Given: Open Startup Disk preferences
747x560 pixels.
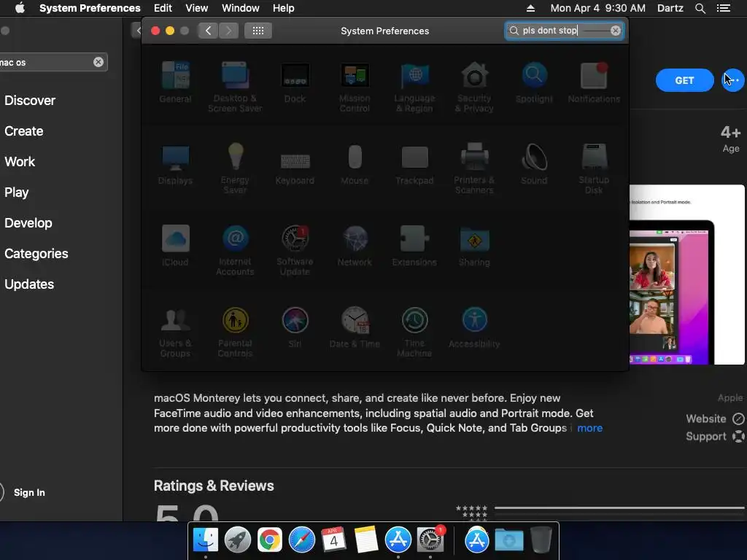Looking at the screenshot, I should click(x=594, y=168).
